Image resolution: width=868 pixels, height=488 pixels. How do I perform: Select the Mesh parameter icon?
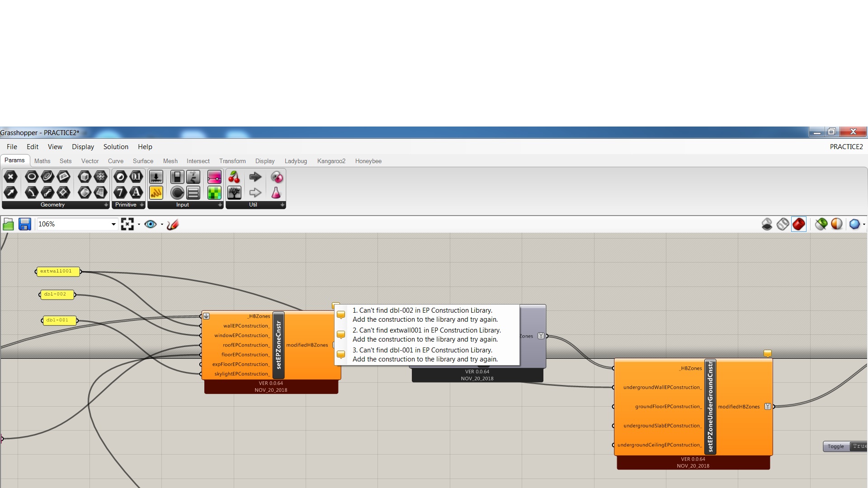coord(100,177)
